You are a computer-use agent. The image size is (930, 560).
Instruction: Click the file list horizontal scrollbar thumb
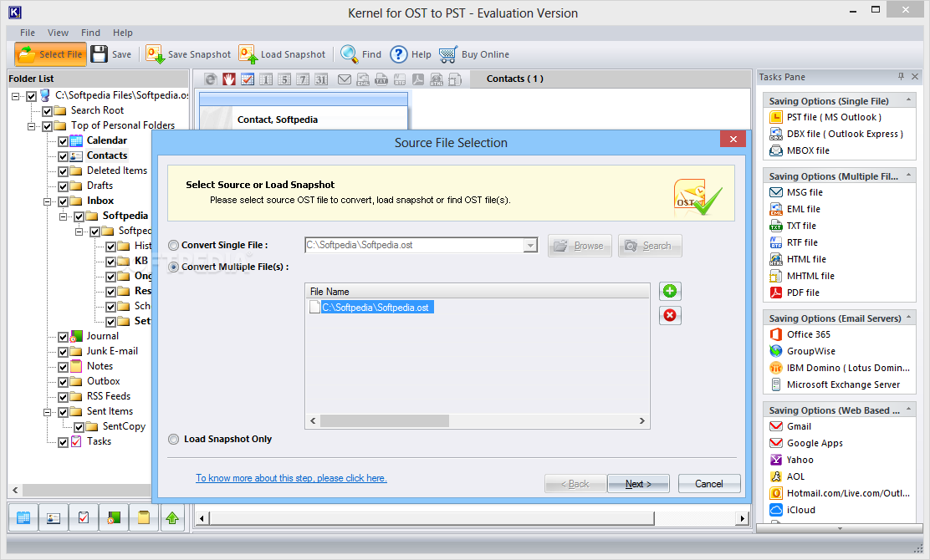tap(385, 420)
